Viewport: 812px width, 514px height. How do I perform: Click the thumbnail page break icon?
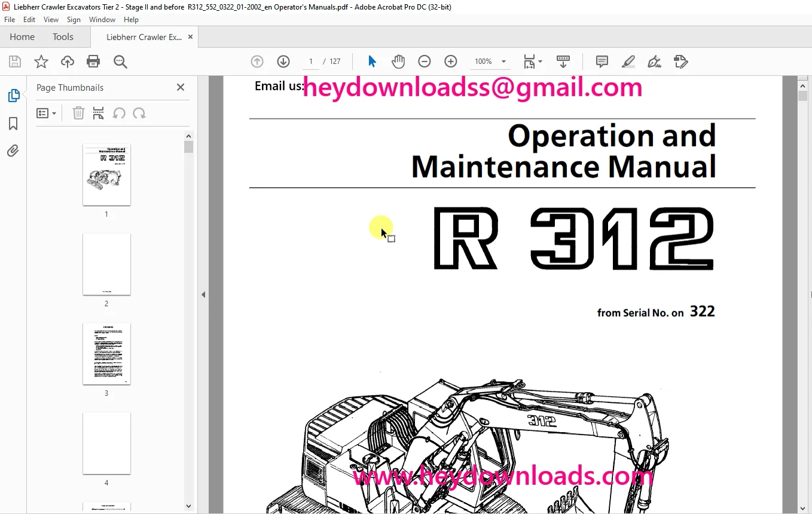click(x=99, y=113)
